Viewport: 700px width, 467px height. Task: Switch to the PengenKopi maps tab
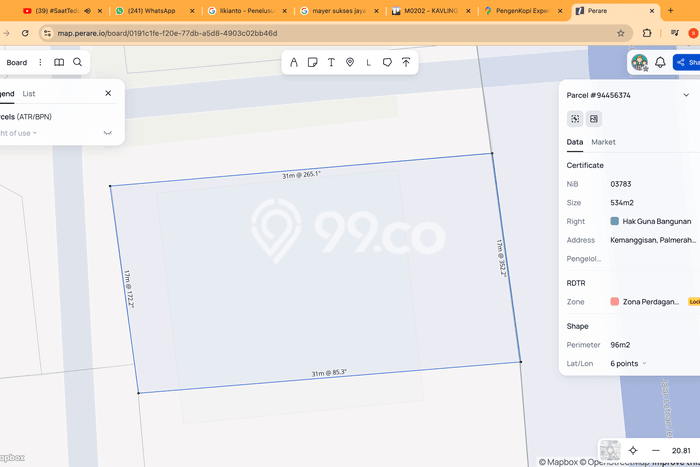[x=523, y=11]
